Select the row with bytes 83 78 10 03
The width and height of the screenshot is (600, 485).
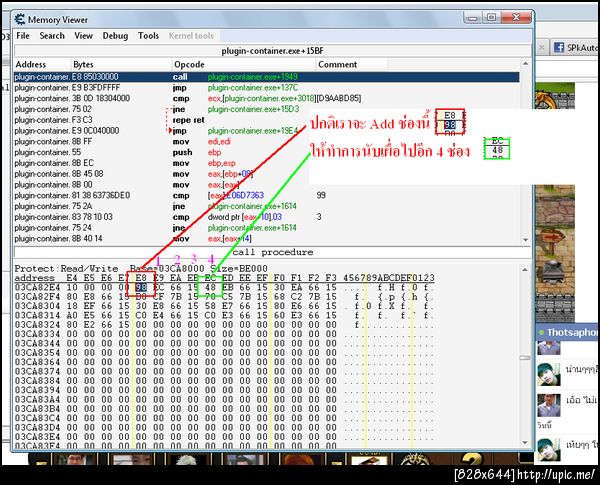pos(267,217)
